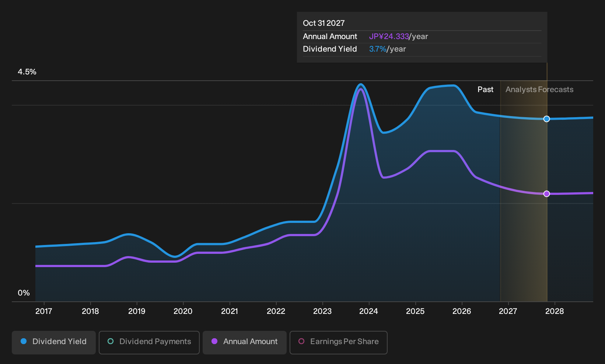The image size is (605, 364).
Task: Click the 0% y-axis label
Action: [x=24, y=293]
